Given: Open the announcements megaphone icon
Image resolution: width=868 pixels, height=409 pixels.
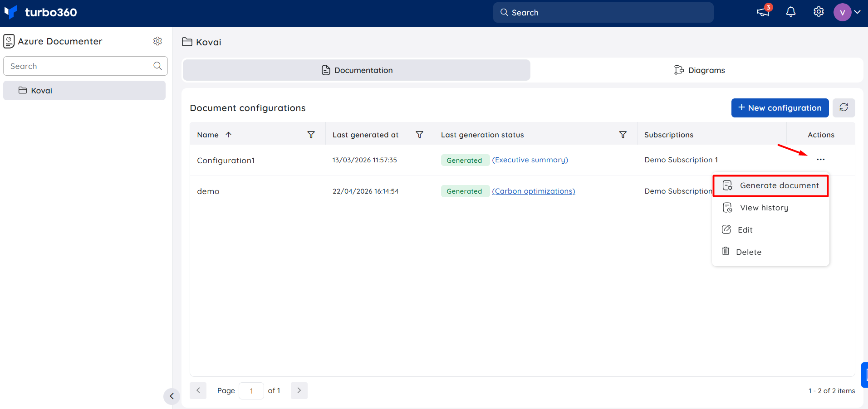Looking at the screenshot, I should coord(763,12).
